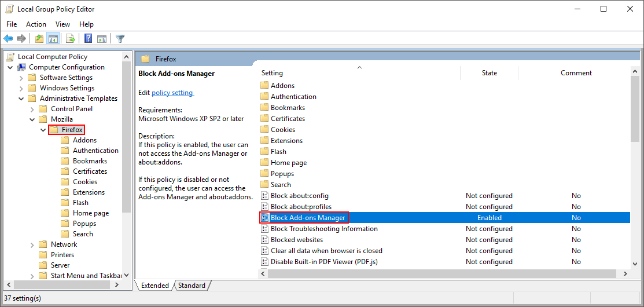The height and width of the screenshot is (307, 644).
Task: Expand the Start Menu and Taskbar node
Action: [x=32, y=275]
